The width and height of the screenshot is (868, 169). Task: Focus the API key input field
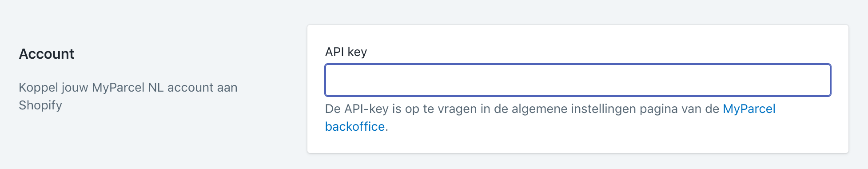coord(577,80)
